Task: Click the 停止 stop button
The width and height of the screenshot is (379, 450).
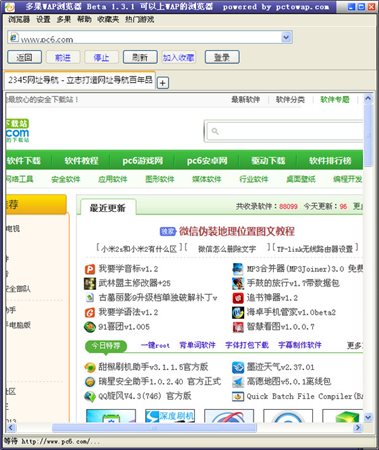Action: (101, 57)
